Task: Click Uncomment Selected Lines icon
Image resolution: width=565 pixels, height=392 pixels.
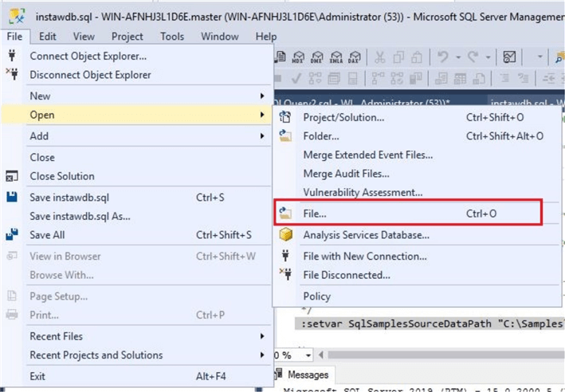Action: 523,78
